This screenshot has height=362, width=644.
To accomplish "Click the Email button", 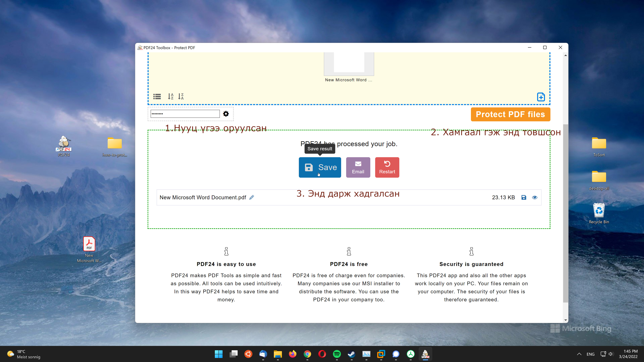I will click(x=358, y=167).
